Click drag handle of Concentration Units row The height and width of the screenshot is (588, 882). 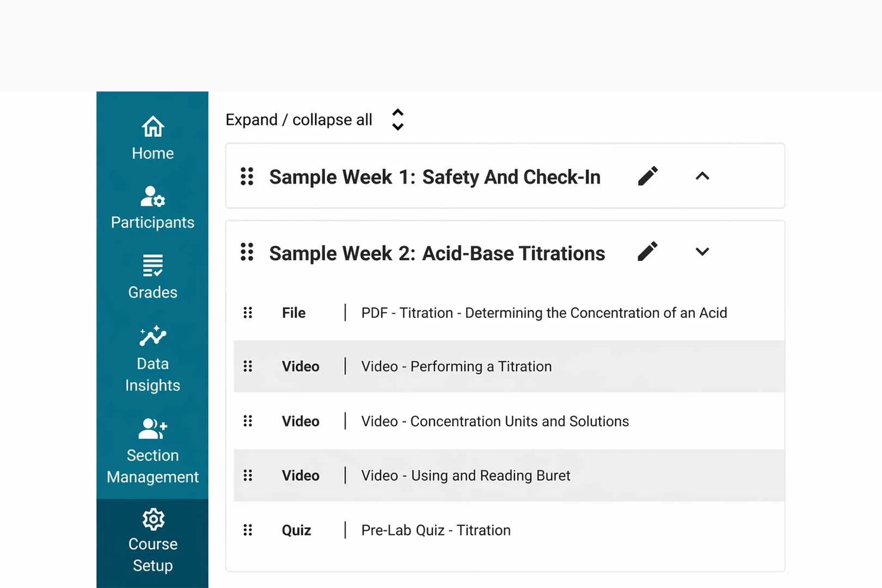coord(248,421)
